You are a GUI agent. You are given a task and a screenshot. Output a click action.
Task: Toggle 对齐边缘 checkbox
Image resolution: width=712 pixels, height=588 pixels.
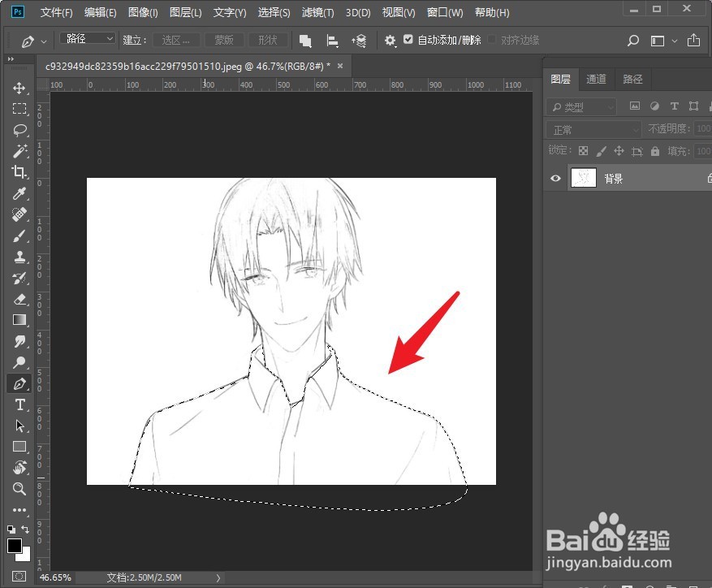[492, 40]
